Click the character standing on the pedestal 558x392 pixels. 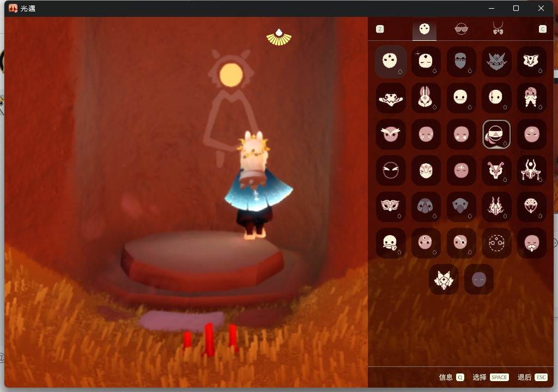(x=257, y=185)
